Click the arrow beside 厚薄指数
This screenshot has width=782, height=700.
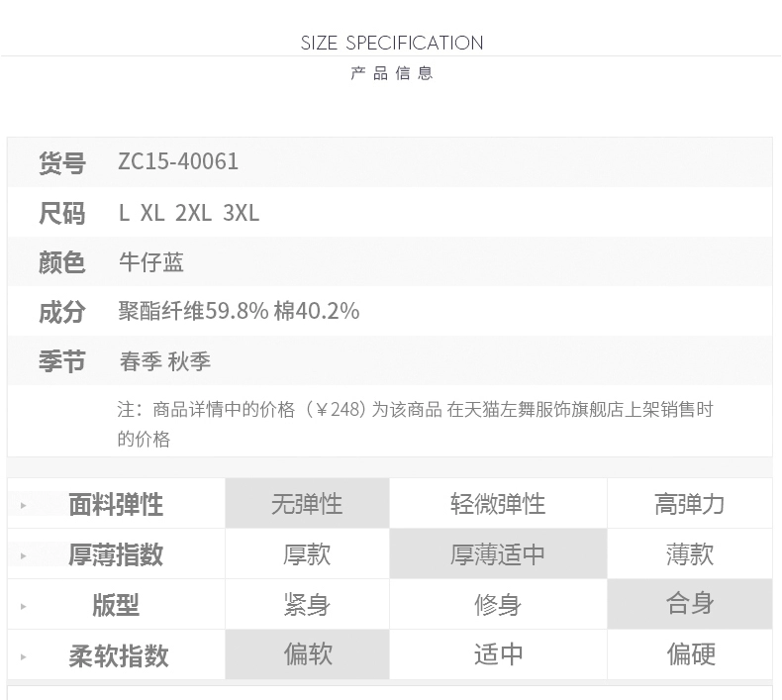(x=23, y=555)
